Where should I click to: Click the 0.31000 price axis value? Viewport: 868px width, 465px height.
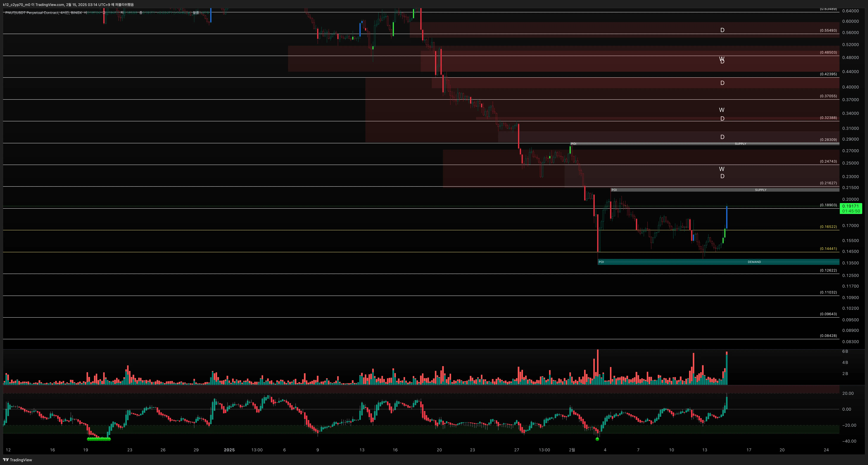point(850,128)
